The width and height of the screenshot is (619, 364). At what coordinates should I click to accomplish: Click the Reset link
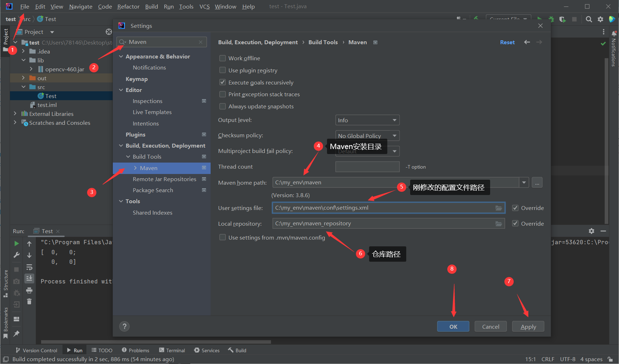point(507,42)
